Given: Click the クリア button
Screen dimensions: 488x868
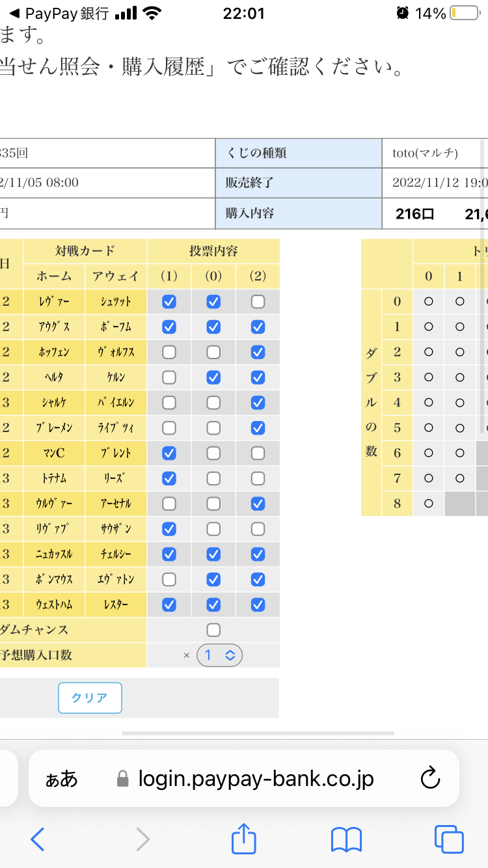Looking at the screenshot, I should (x=90, y=698).
